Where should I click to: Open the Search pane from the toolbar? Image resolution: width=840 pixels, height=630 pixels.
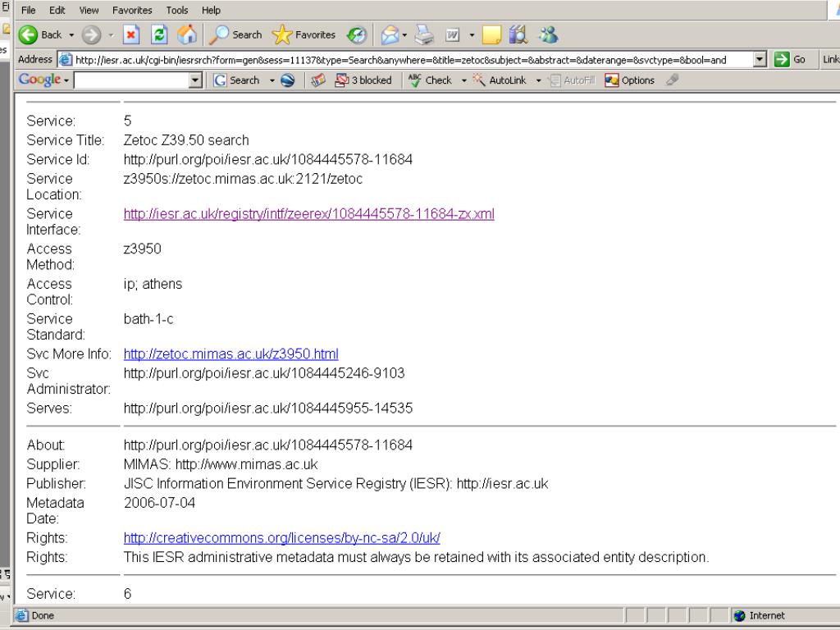(x=235, y=34)
